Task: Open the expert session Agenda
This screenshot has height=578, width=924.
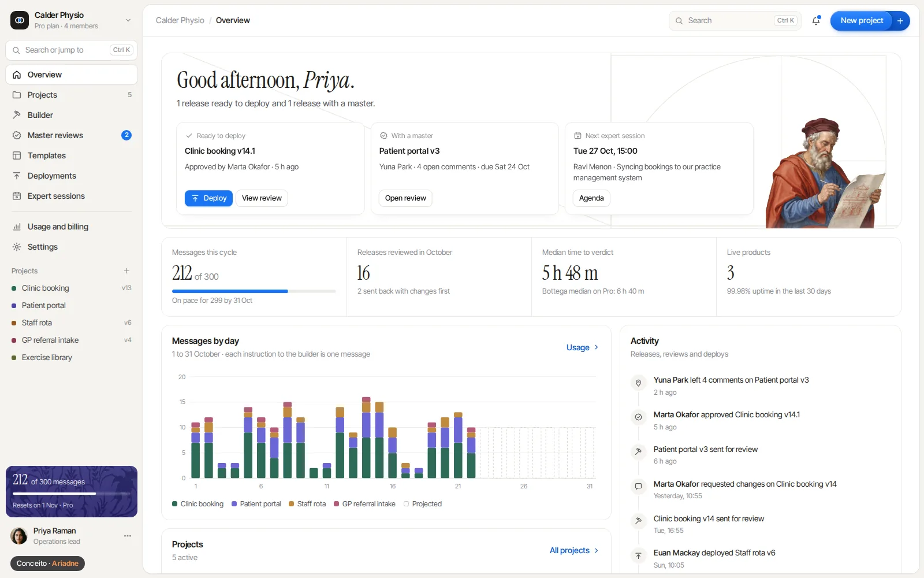Action: 591,198
